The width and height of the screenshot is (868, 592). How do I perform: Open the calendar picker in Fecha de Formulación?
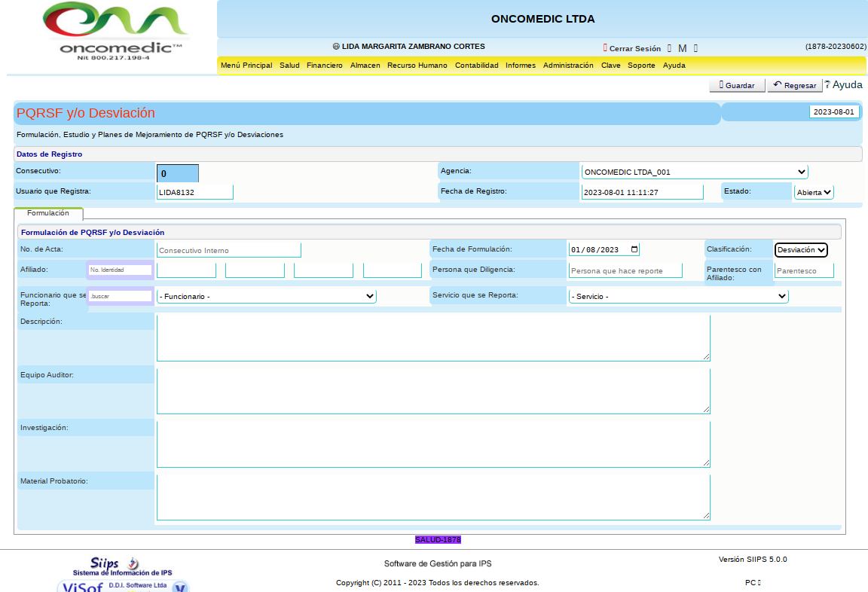[634, 250]
